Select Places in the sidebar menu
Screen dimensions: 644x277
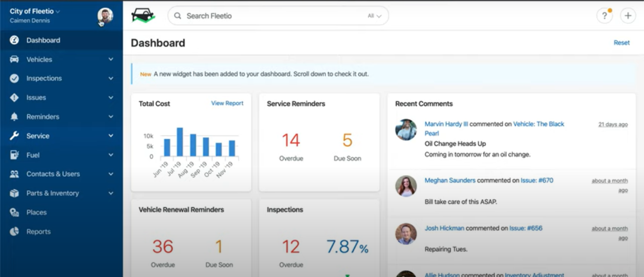[x=36, y=212]
